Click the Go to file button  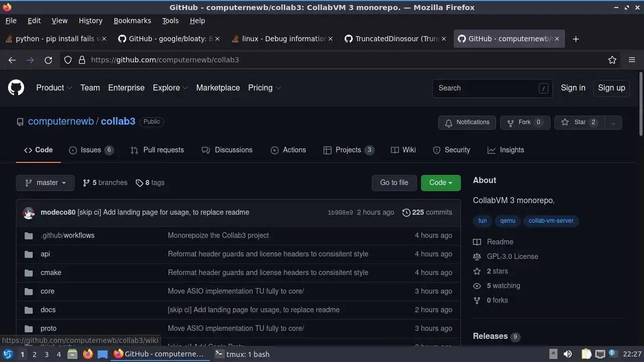394,183
